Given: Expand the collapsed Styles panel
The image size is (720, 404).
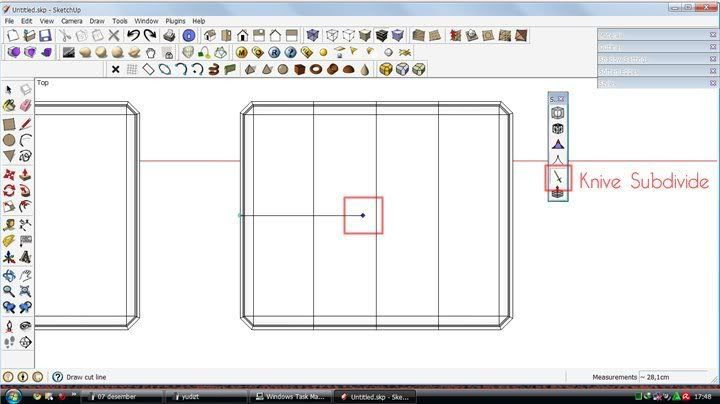Looking at the screenshot, I should (657, 83).
